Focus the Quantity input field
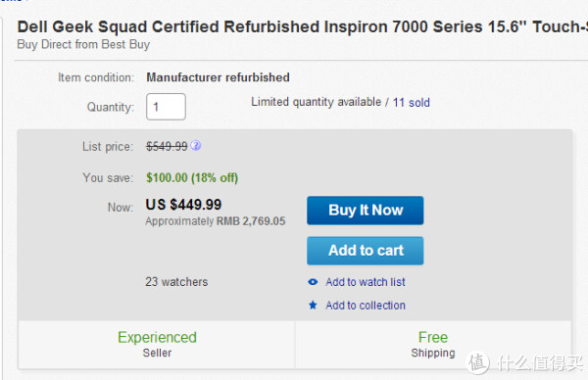The height and width of the screenshot is (380, 588). [x=166, y=107]
